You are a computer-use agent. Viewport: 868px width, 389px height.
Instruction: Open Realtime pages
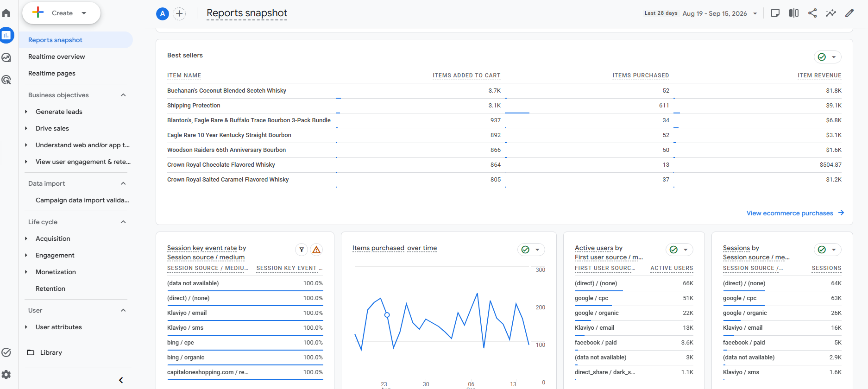[x=52, y=73]
